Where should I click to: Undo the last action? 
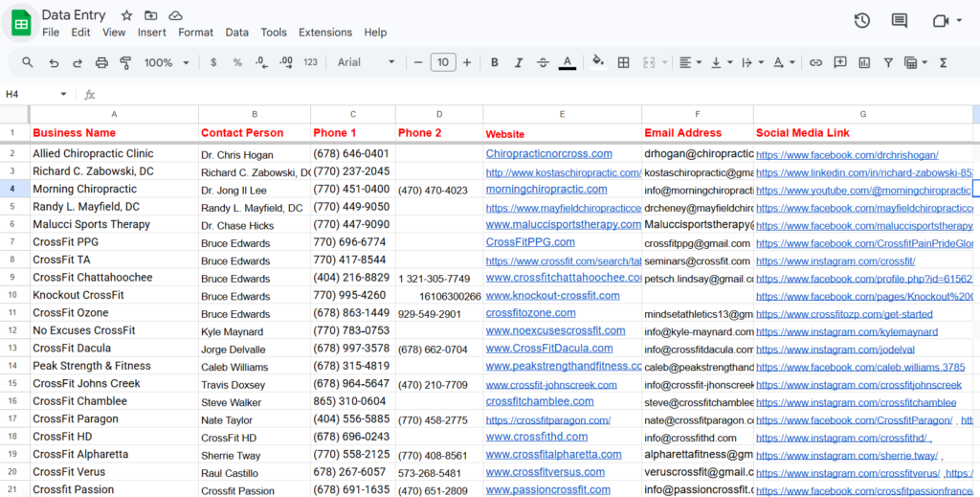click(54, 62)
